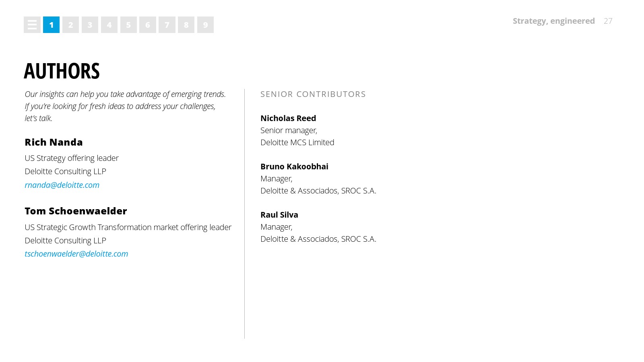Select the name Tom Schoenwaelder
This screenshot has width=644, height=362.
76,211
